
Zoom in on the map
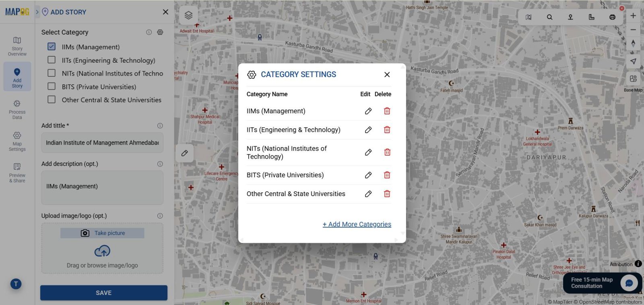pyautogui.click(x=633, y=16)
